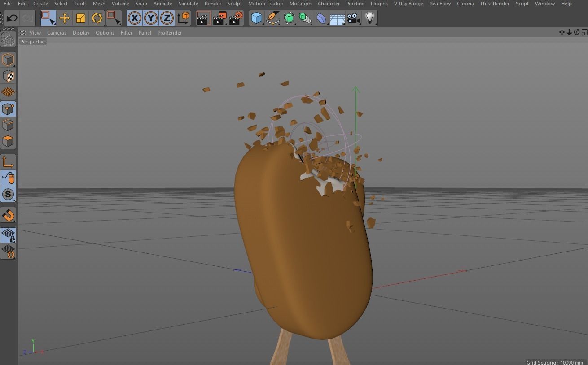Image resolution: width=588 pixels, height=365 pixels.
Task: Select the Rotate tool
Action: pos(97,18)
